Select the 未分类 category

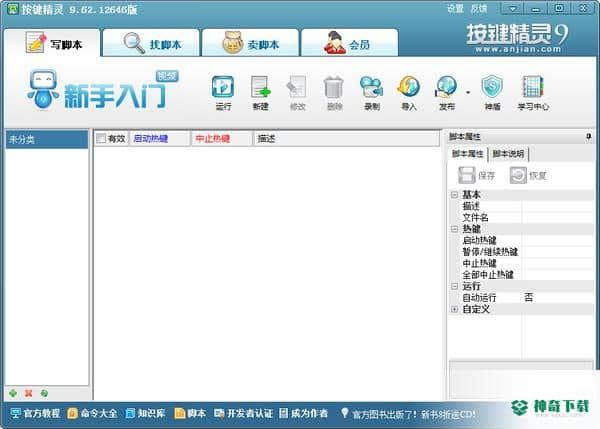pyautogui.click(x=47, y=139)
